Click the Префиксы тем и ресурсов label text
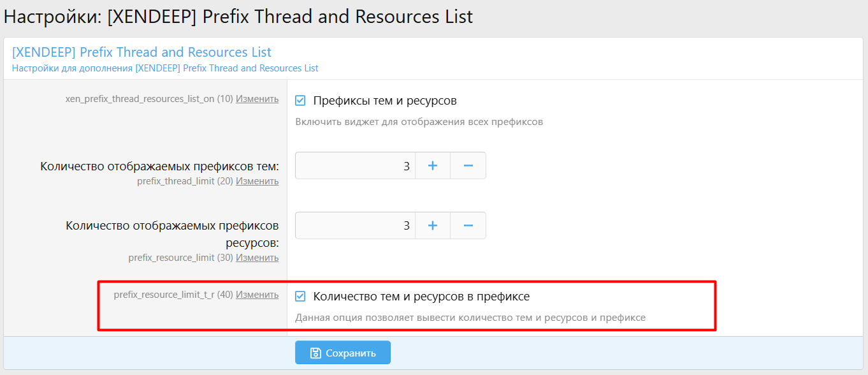The width and height of the screenshot is (868, 375). click(x=385, y=101)
